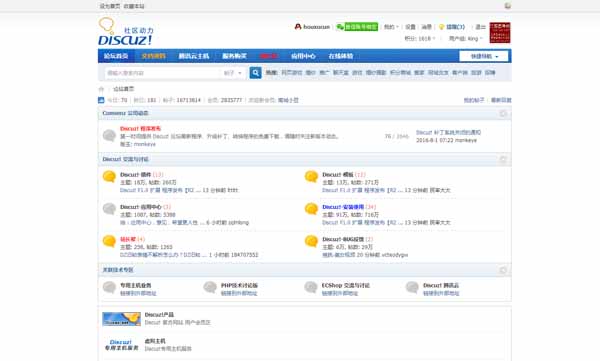
Task: Go to the 论坛首页 nav tab
Action: [x=116, y=56]
